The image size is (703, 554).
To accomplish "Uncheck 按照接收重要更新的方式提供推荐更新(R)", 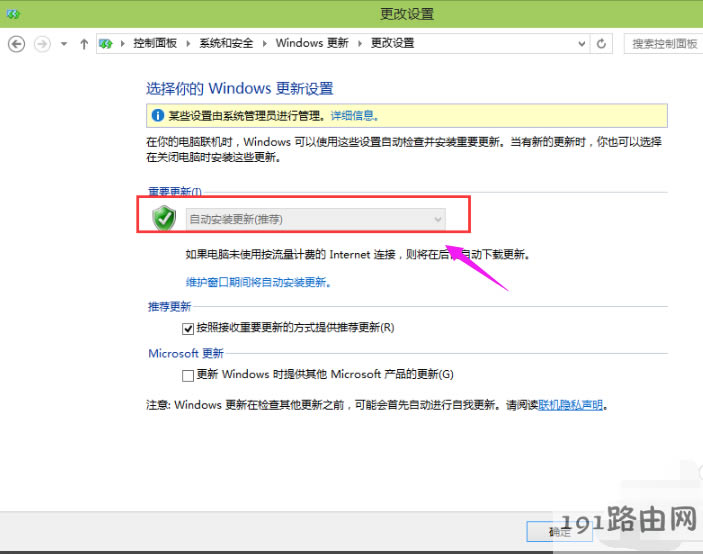I will (x=188, y=329).
